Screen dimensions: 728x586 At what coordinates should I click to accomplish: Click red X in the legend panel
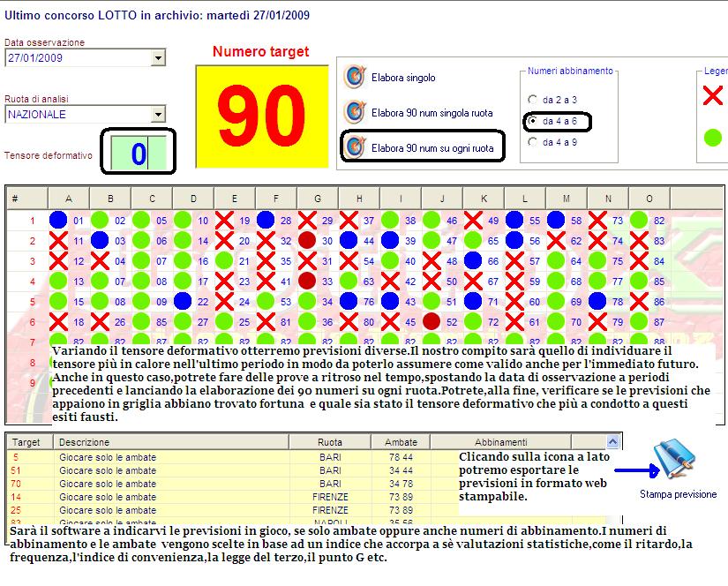[713, 95]
